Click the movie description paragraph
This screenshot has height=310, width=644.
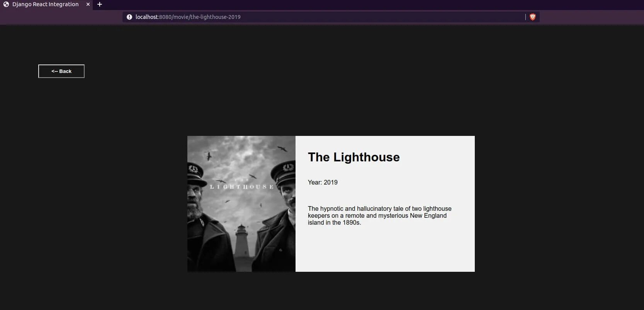[x=380, y=215]
